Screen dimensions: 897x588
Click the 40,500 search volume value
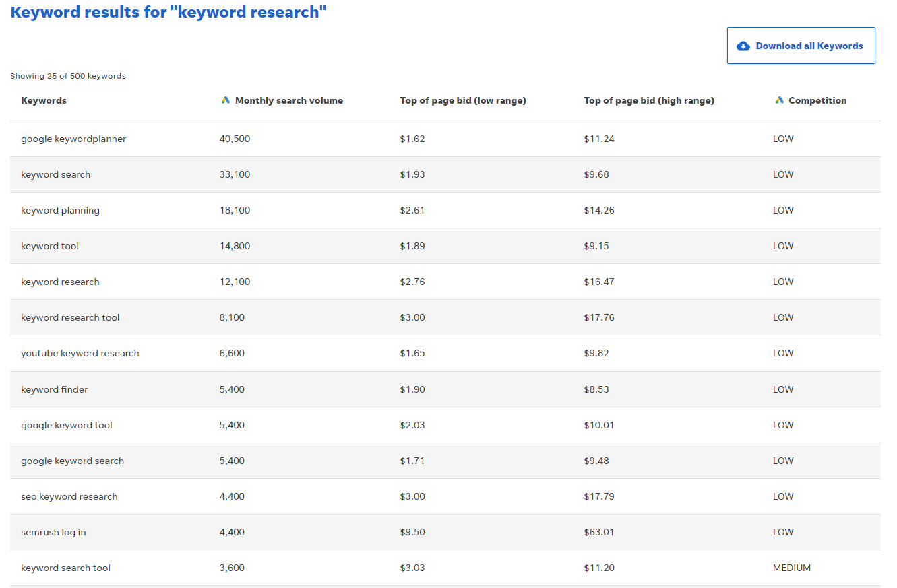point(235,139)
